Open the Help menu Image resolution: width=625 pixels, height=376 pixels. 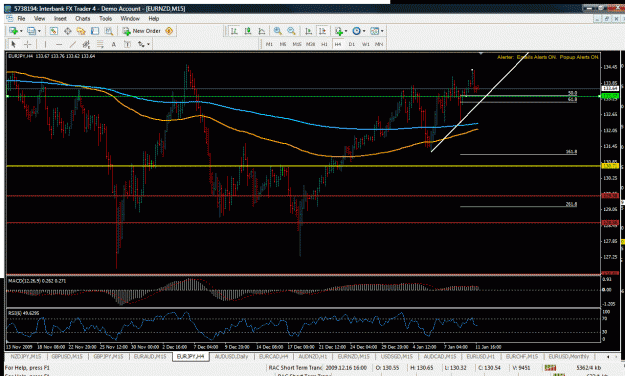pos(153,18)
